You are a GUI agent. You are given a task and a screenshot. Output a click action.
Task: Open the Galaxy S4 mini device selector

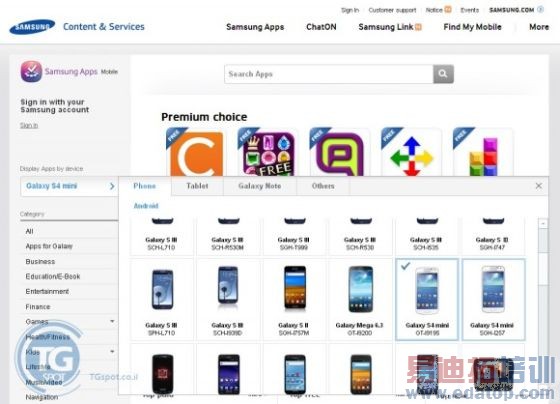[70, 186]
